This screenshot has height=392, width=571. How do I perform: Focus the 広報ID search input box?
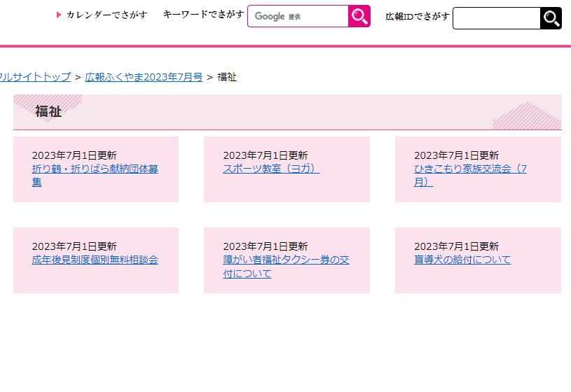tap(496, 18)
